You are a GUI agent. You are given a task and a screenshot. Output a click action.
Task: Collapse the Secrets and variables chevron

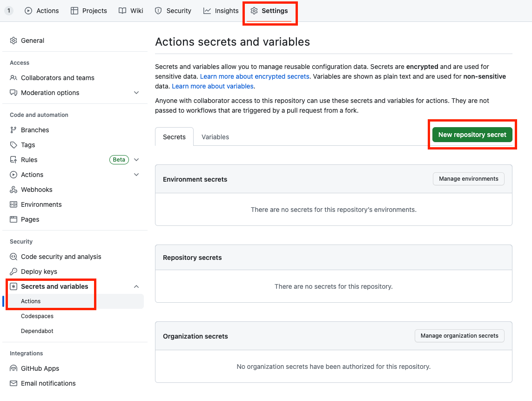coord(136,286)
